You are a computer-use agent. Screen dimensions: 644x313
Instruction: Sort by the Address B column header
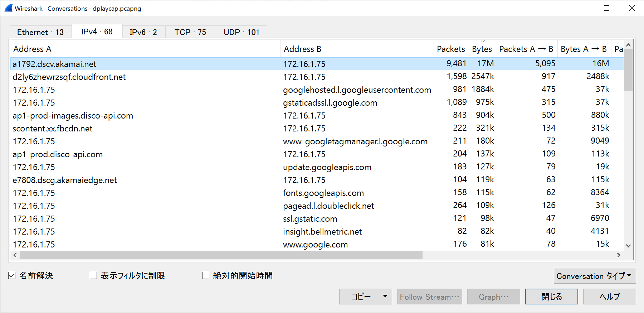[x=357, y=49]
